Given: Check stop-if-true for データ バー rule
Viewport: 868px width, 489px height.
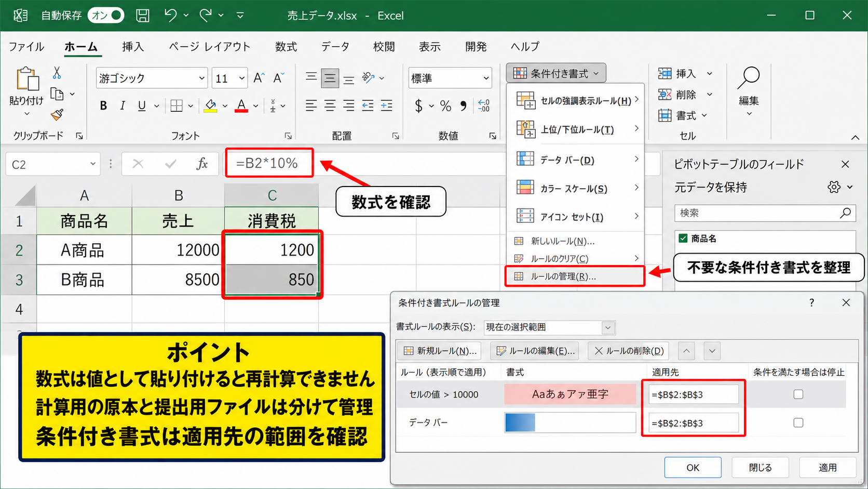Looking at the screenshot, I should pyautogui.click(x=798, y=422).
